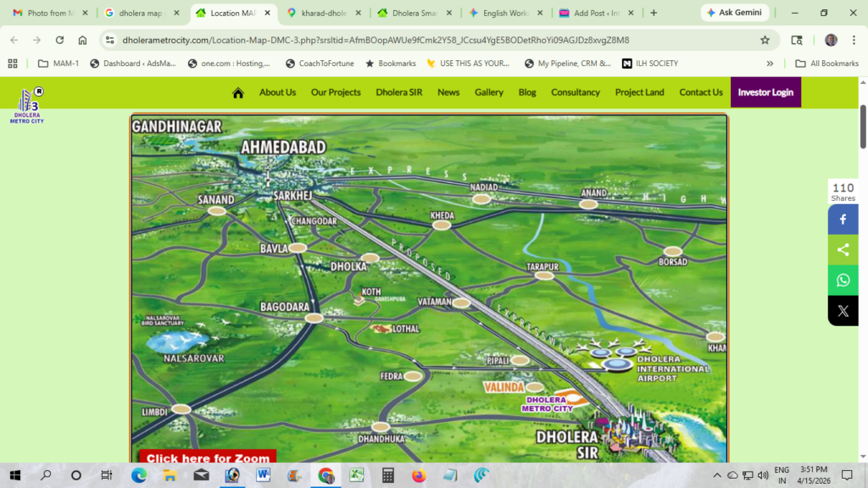Open Microsoft Word from taskbar
This screenshot has width=868, height=488.
[x=263, y=475]
